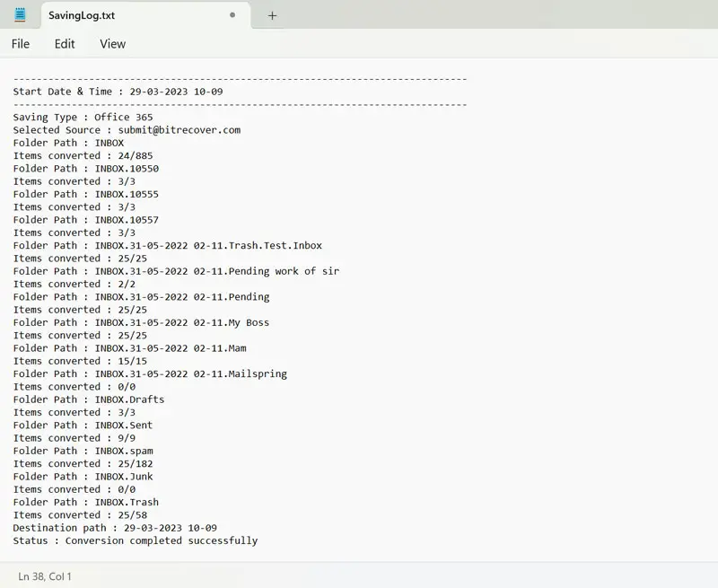
Task: Click the 'Folder Path : INBOX.Drafts' line
Action: 89,399
